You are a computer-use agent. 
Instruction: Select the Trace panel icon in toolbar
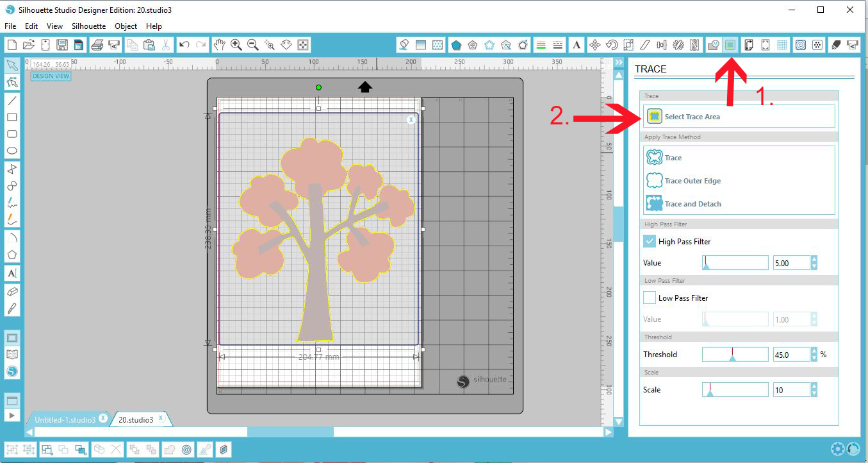pyautogui.click(x=730, y=45)
